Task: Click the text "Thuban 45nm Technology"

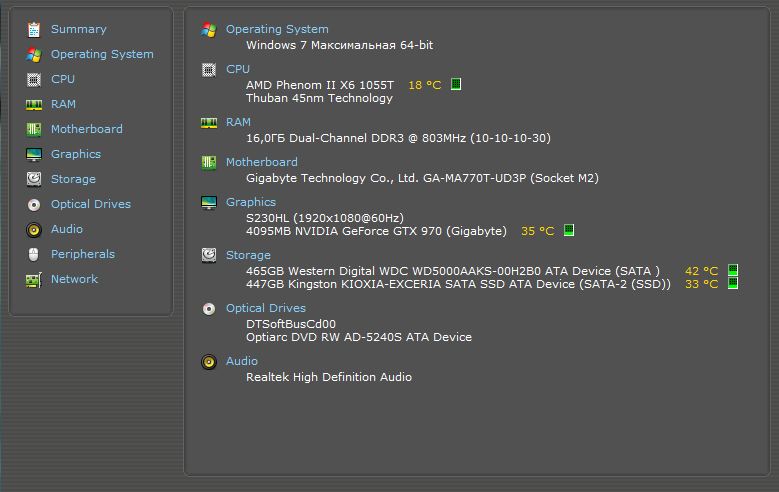Action: [x=319, y=98]
